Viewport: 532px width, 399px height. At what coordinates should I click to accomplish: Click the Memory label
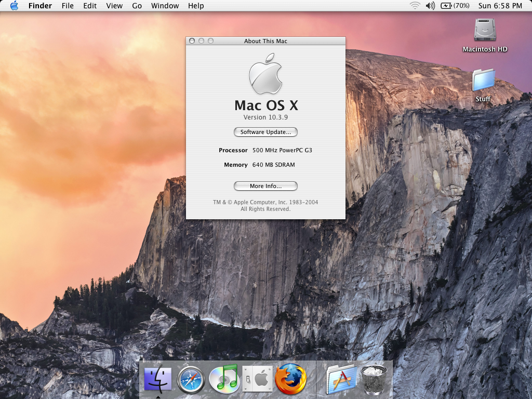coord(236,165)
